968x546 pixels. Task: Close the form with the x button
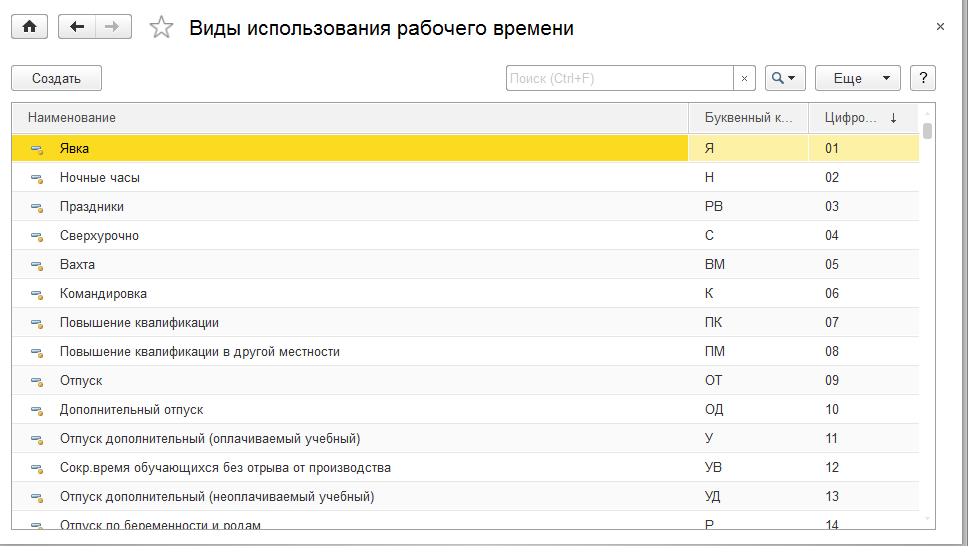tap(940, 27)
